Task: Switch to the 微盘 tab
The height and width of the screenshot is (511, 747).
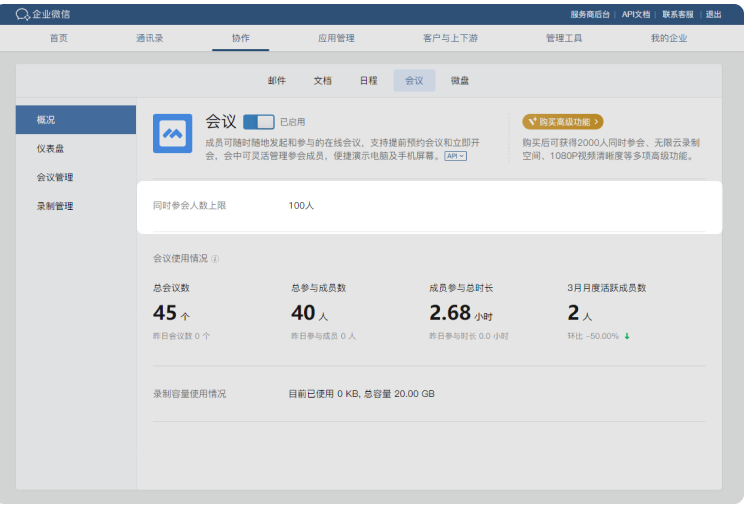Action: point(459,80)
